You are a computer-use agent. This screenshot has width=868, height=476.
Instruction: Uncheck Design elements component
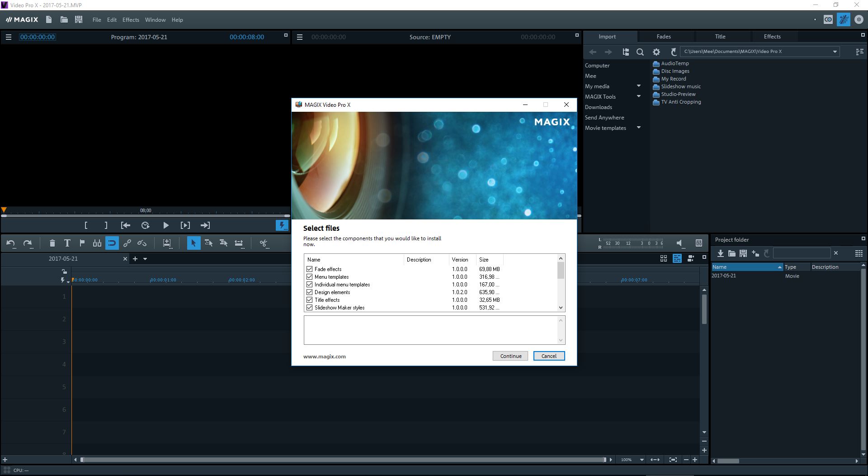pyautogui.click(x=310, y=292)
